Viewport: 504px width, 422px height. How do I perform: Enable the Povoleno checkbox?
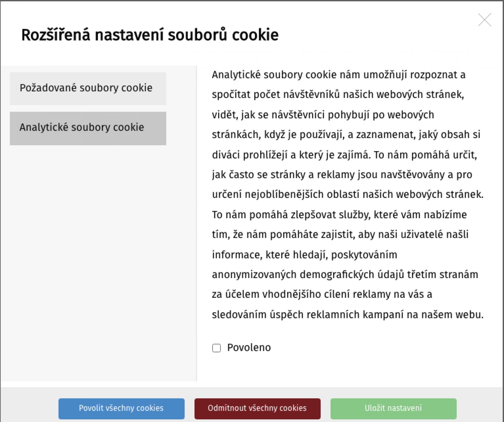tap(216, 348)
